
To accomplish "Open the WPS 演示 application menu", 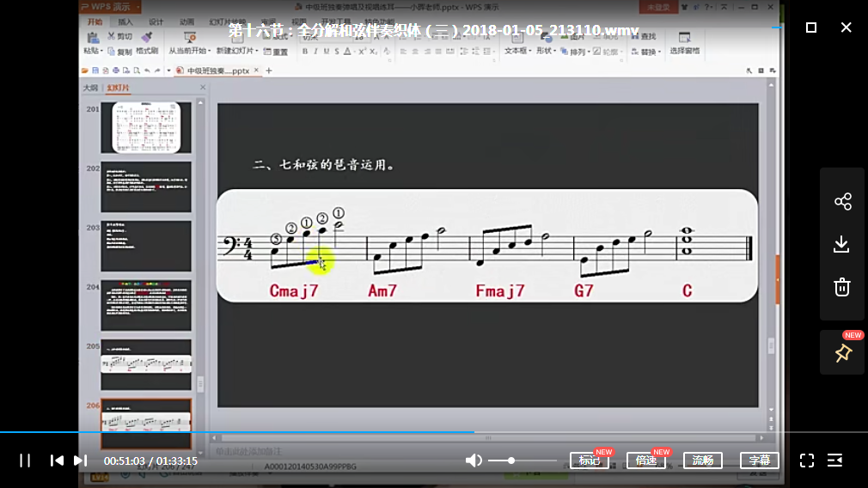I will tap(110, 7).
